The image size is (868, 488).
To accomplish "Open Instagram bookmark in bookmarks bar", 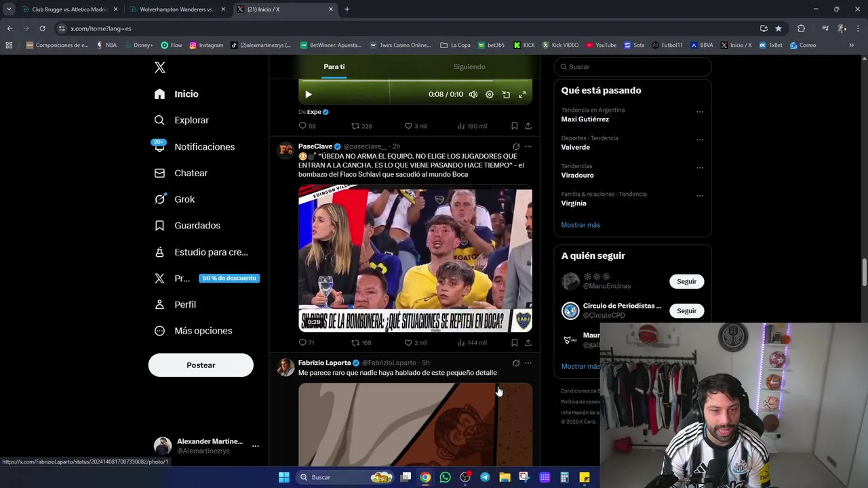I will click(x=206, y=45).
